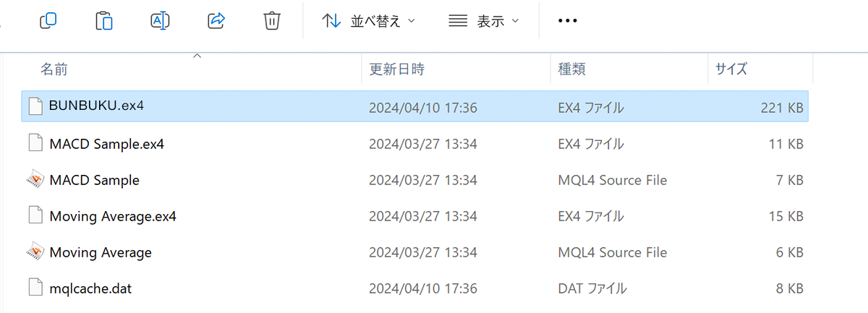Open the three-dot See more menu

click(x=568, y=21)
